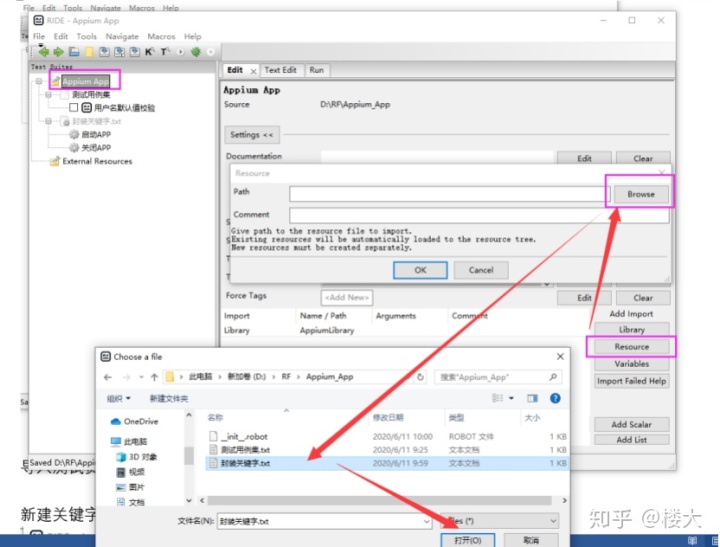Toggle the preview pane icon in file dialog
Viewport: 720px width, 547px height.
532,398
